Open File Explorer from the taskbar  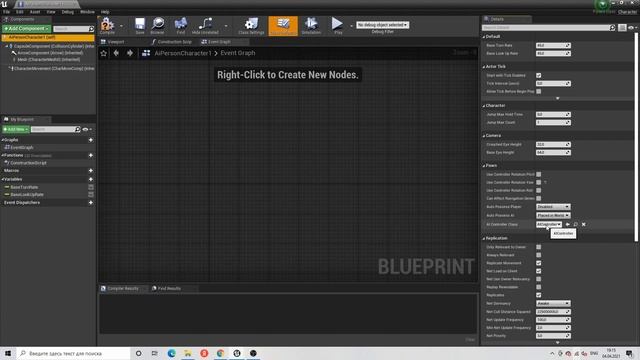tap(188, 353)
